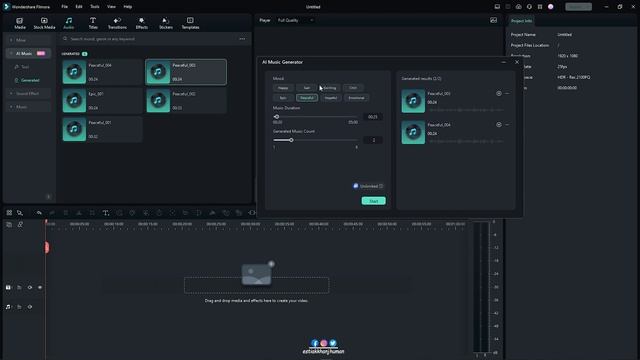This screenshot has height=360, width=640.
Task: Select the Text tool in timeline toolbar
Action: coord(105,213)
